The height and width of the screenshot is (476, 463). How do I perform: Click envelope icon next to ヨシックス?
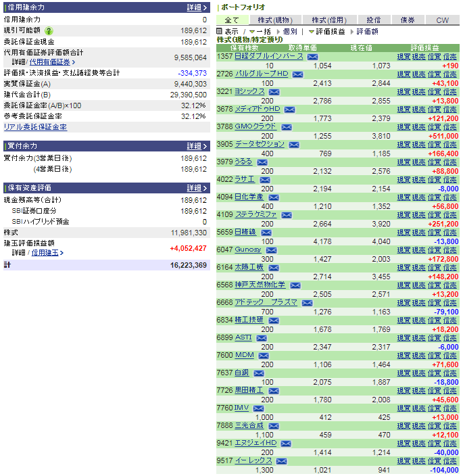point(274,92)
